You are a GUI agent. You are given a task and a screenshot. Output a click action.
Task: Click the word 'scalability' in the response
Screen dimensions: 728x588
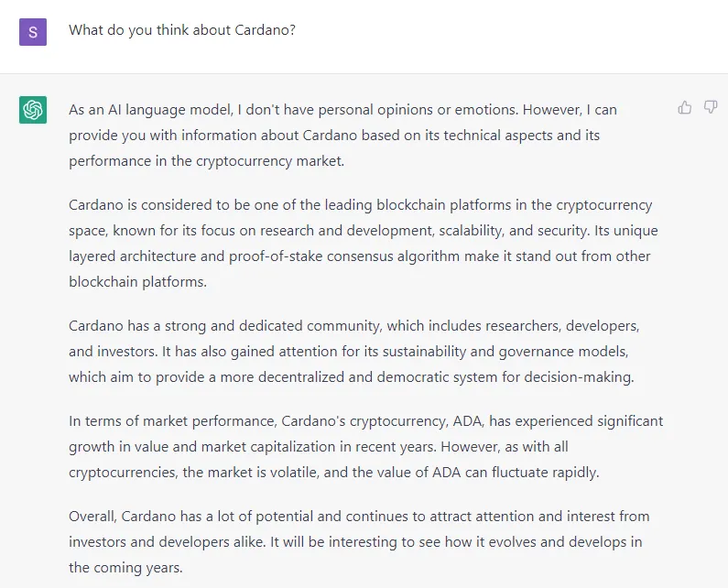471,231
